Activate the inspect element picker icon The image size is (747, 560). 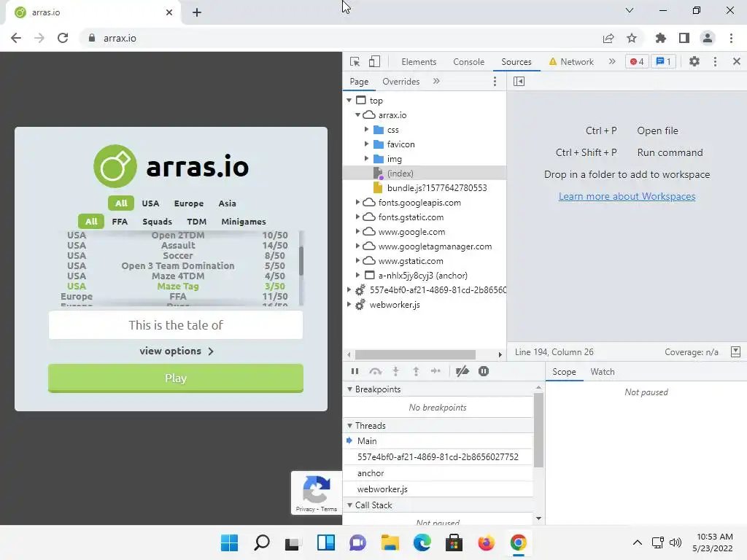tap(355, 62)
